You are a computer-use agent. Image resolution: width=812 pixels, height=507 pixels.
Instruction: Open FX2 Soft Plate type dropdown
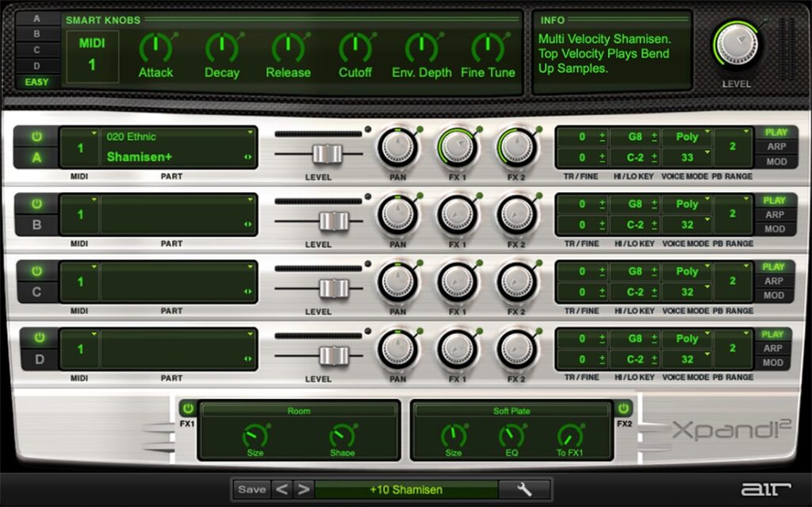point(511,411)
